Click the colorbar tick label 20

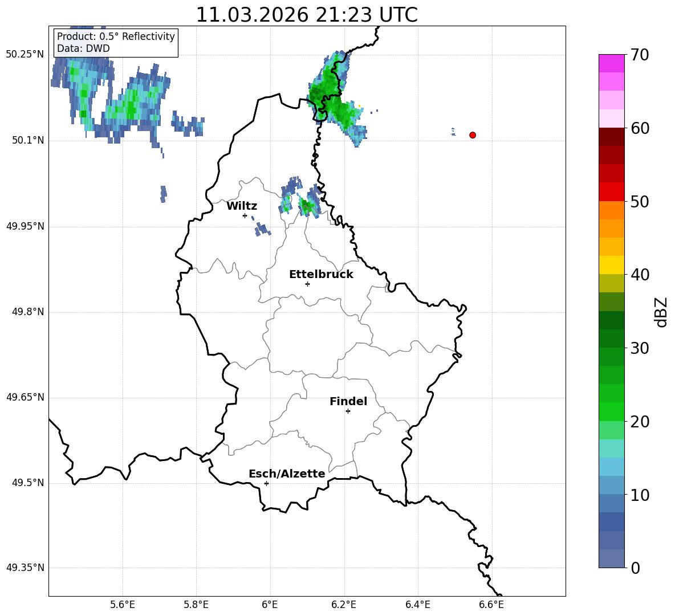(x=640, y=421)
